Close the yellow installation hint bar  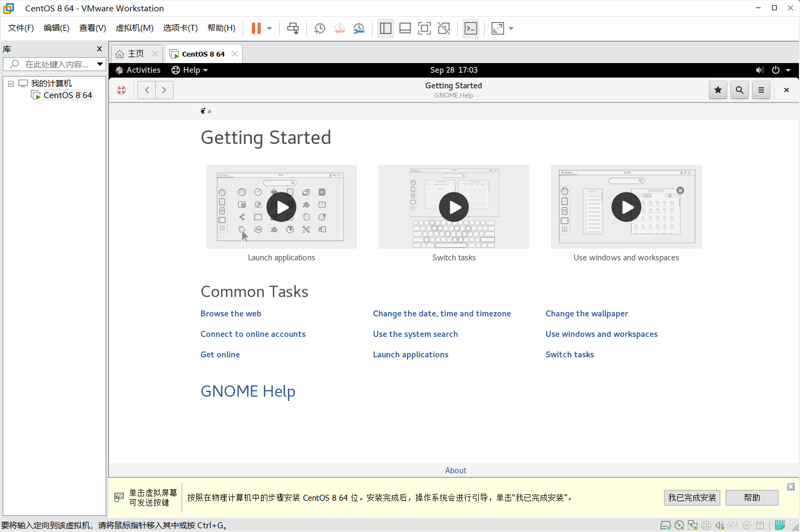(791, 487)
